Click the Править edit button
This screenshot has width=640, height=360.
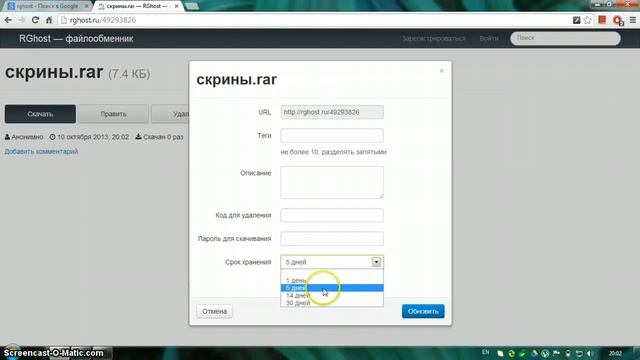[x=113, y=114]
